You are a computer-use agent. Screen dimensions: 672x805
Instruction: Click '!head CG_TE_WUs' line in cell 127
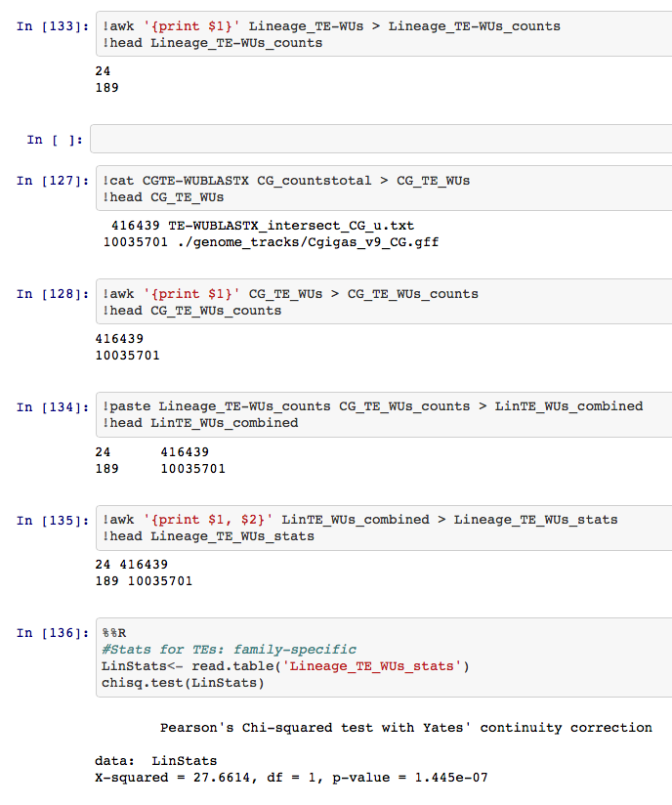163,197
